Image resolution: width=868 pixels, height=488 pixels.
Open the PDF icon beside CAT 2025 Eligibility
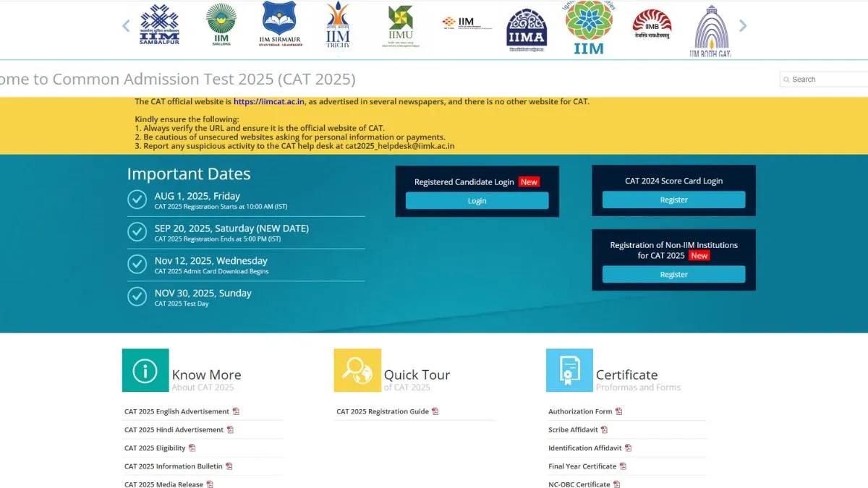(191, 448)
